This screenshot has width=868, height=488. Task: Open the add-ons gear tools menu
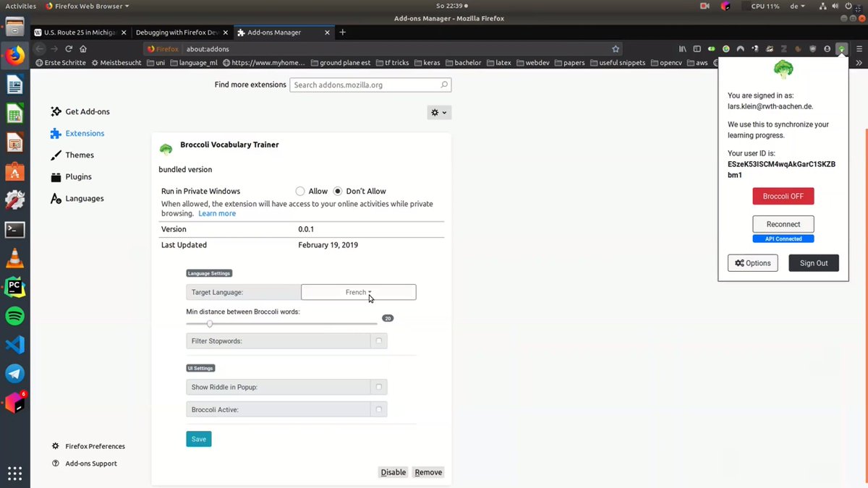pyautogui.click(x=439, y=112)
